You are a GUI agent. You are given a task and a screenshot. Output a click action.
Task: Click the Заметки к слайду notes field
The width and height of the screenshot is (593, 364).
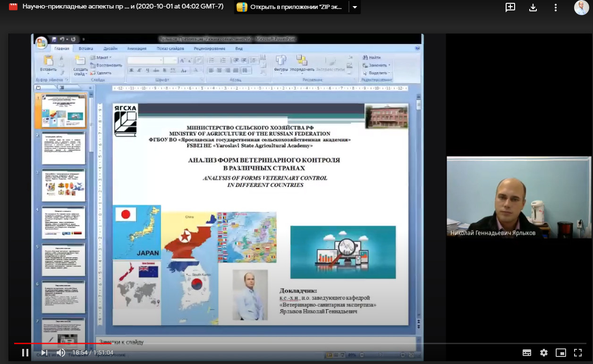(x=255, y=342)
